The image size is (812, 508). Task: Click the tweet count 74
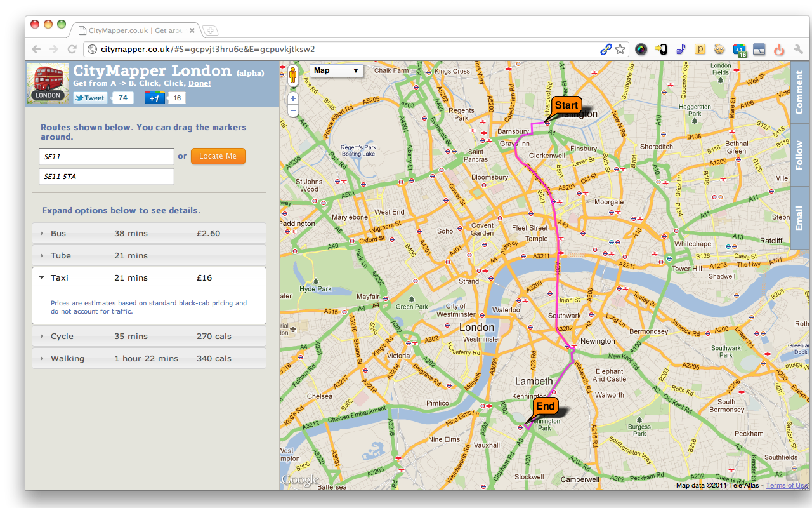coord(122,98)
